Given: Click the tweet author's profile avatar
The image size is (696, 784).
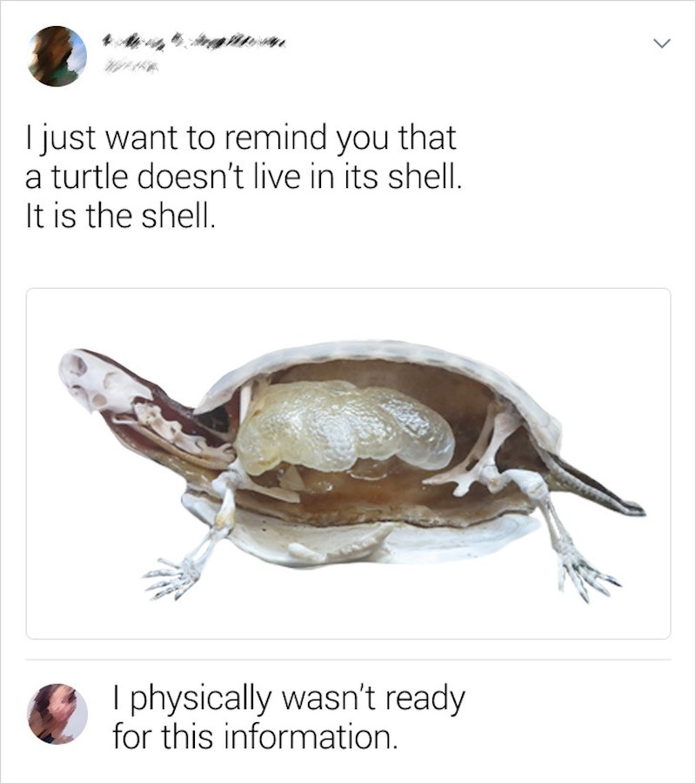Looking at the screenshot, I should 57,56.
